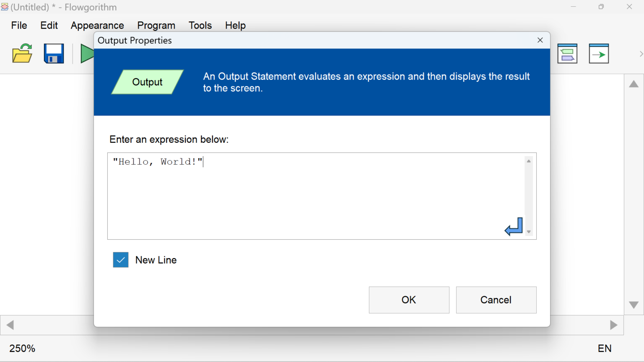Click the Open folder toolbar icon
The image size is (644, 362).
(x=22, y=54)
